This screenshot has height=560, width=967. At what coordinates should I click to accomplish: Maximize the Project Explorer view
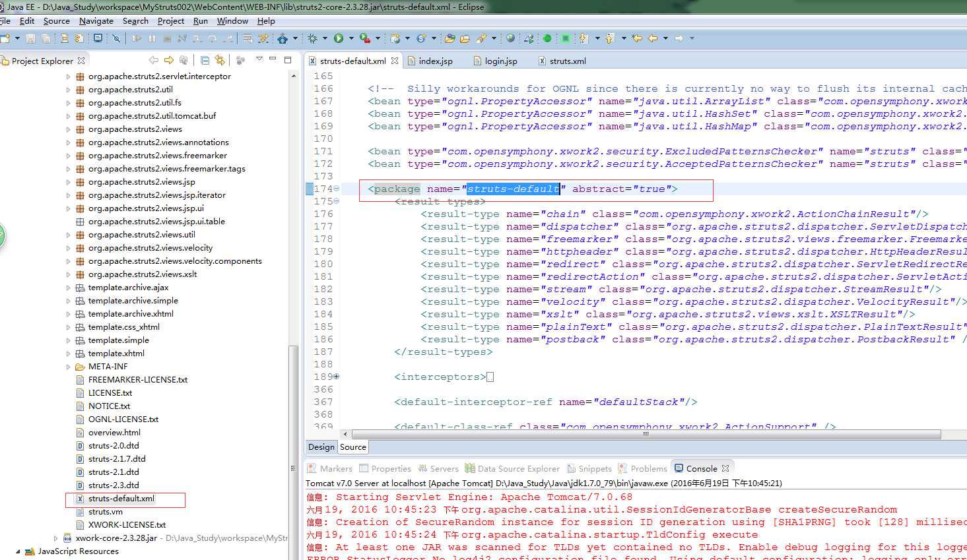coord(288,60)
